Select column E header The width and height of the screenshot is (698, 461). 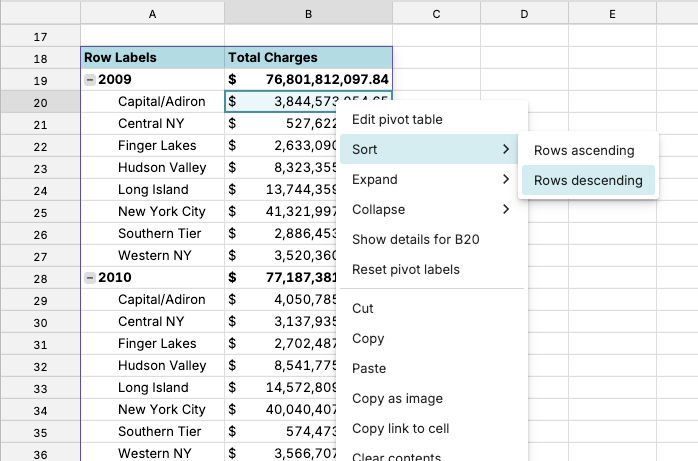tap(613, 14)
